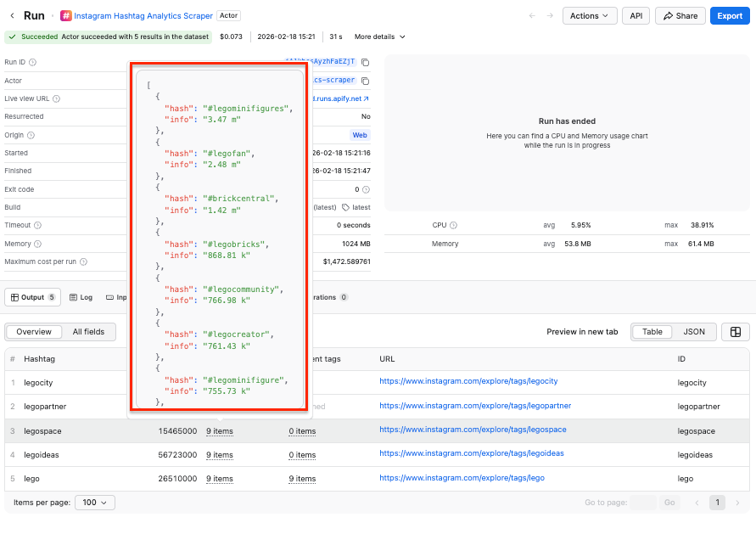
Task: Click the back arrow beside Run
Action: (x=12, y=15)
